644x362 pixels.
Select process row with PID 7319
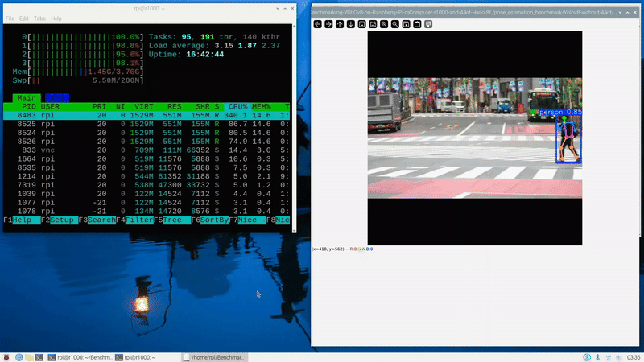click(x=147, y=185)
